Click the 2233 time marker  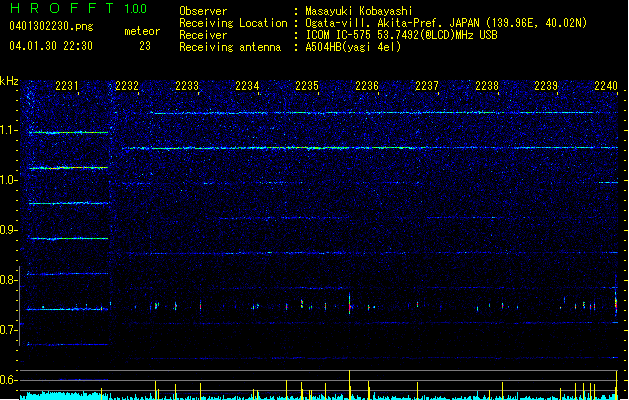coord(187,86)
